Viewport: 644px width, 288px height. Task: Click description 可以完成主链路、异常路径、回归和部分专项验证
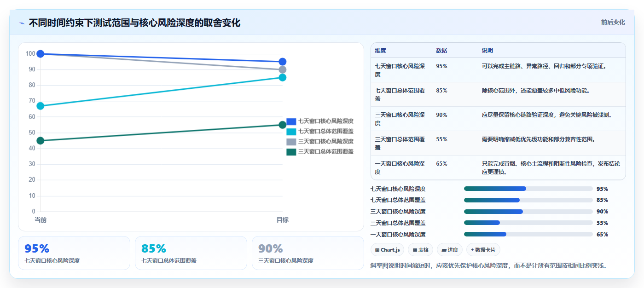(x=544, y=66)
